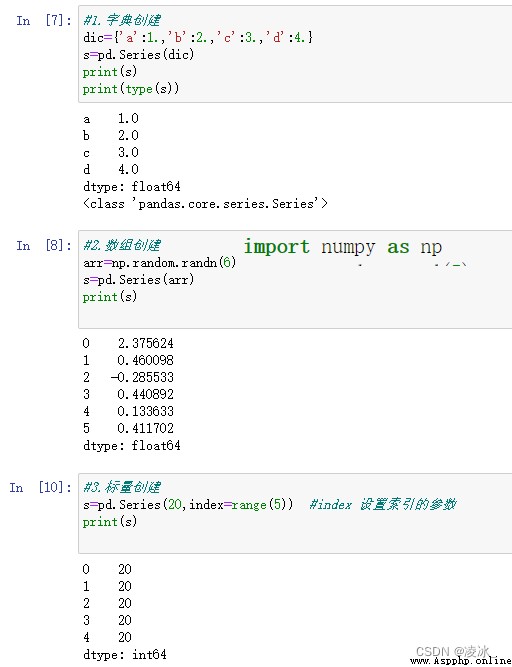Image resolution: width=512 pixels, height=667 pixels.
Task: Click the print(type(s)) code line
Action: [x=131, y=88]
